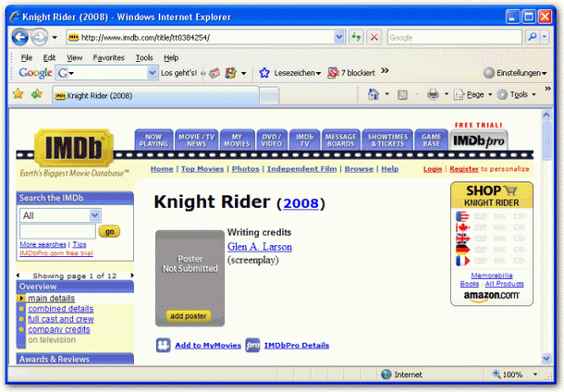Refresh the page with the green arrows icon

pyautogui.click(x=356, y=37)
